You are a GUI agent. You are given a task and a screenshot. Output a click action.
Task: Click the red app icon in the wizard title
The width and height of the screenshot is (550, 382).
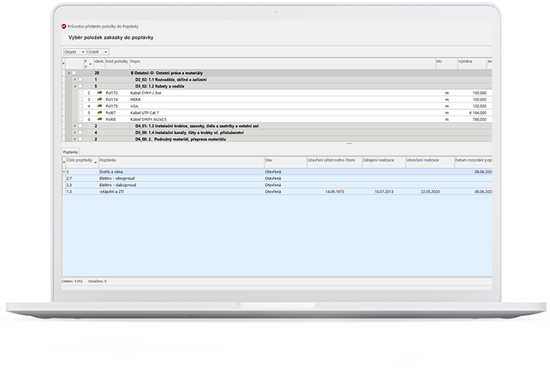pyautogui.click(x=64, y=26)
